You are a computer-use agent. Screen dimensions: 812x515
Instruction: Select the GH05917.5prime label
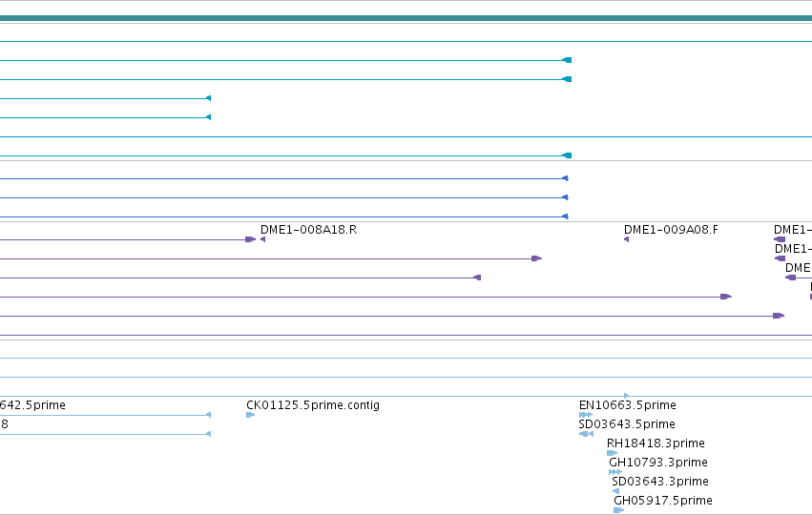pyautogui.click(x=663, y=501)
